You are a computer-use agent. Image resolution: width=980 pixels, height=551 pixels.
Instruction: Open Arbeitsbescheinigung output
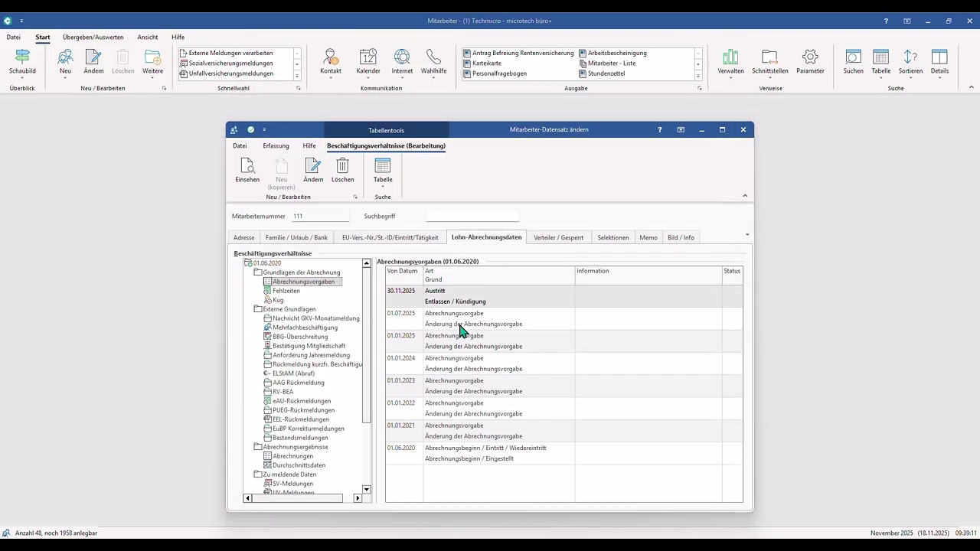click(612, 53)
